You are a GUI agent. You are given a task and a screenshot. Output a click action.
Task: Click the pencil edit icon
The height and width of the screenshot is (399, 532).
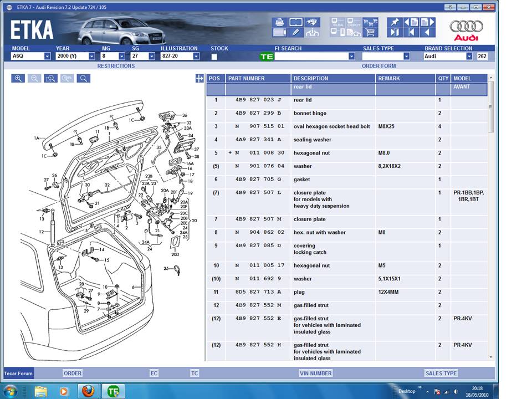(296, 33)
